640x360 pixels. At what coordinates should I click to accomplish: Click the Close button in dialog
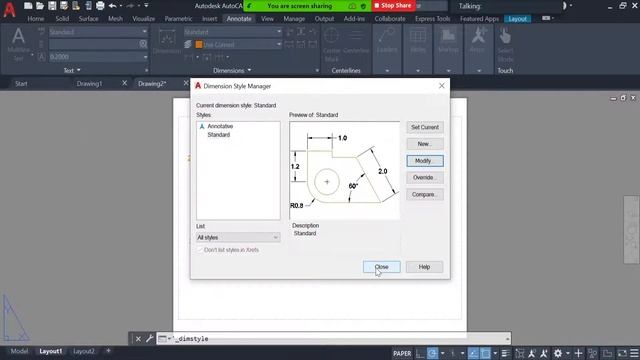click(x=382, y=267)
